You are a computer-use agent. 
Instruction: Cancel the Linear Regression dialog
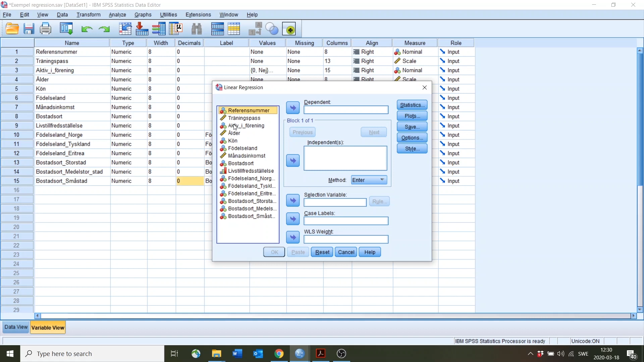tap(346, 252)
